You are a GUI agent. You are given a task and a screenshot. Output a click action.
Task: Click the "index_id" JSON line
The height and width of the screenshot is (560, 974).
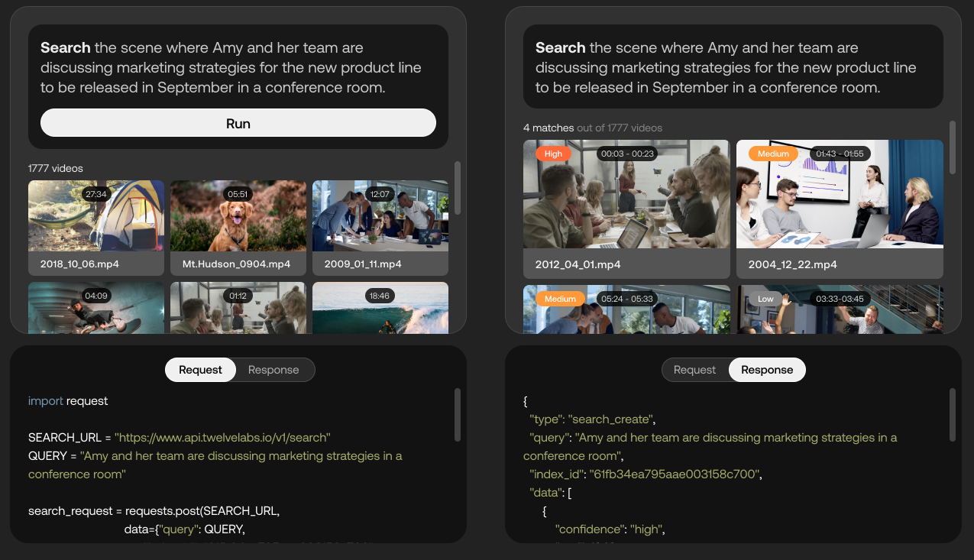tap(646, 474)
